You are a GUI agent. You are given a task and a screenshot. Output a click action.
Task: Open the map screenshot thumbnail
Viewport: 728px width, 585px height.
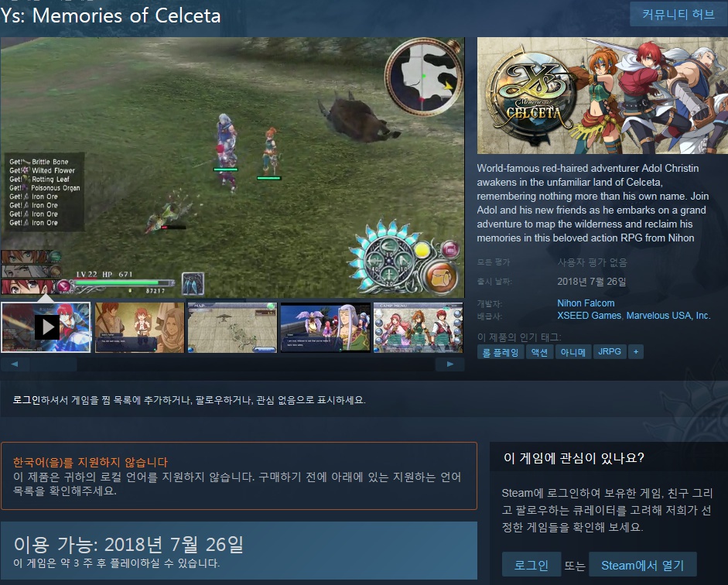[x=233, y=327]
